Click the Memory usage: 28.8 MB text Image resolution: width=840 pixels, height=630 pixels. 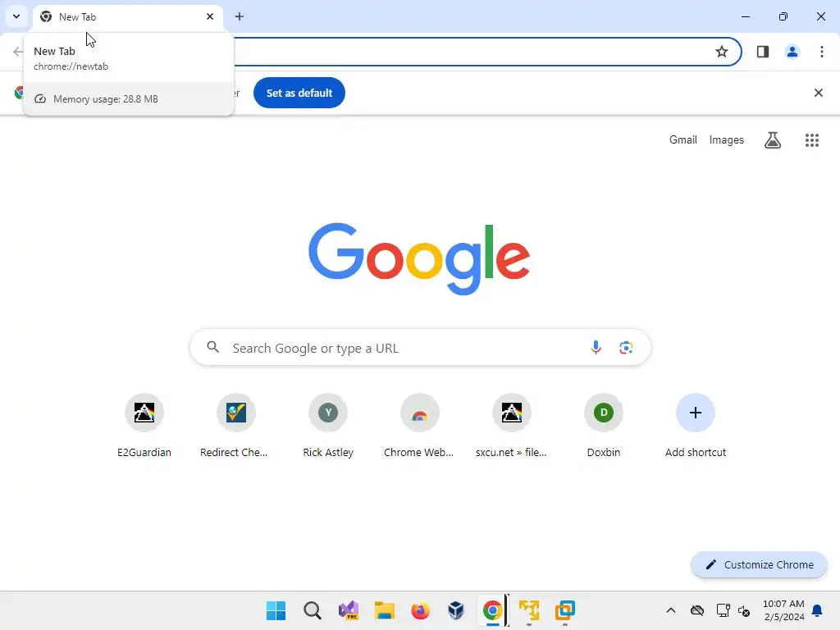106,99
